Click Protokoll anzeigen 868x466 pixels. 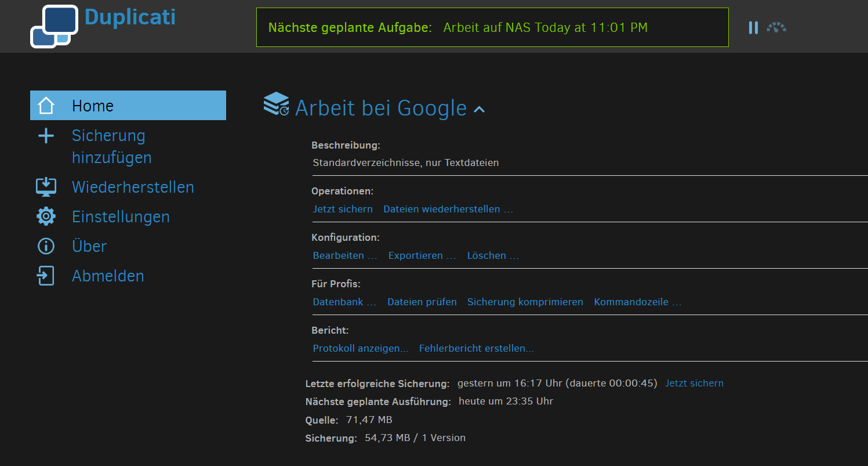(361, 348)
